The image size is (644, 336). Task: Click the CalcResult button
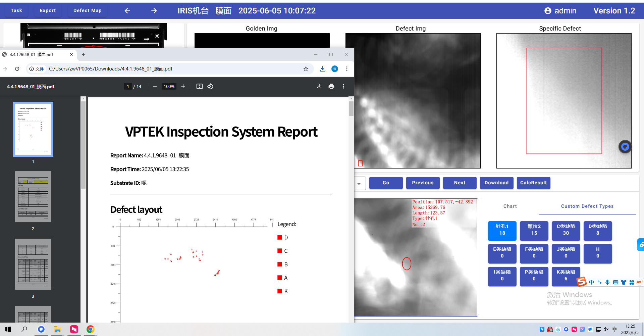click(534, 183)
